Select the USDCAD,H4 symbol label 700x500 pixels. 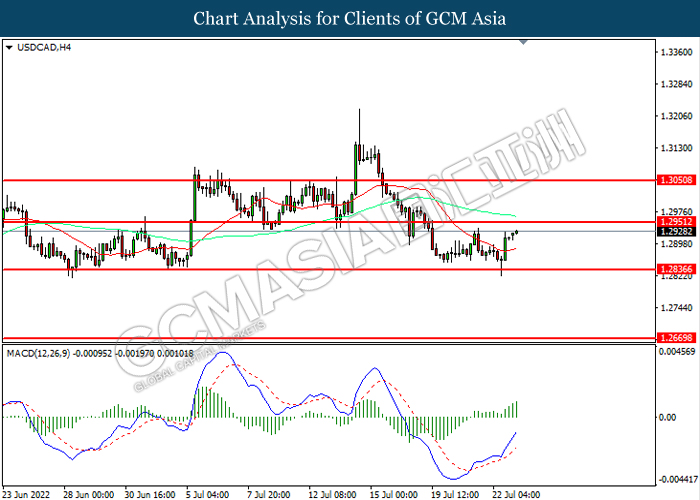tap(44, 47)
